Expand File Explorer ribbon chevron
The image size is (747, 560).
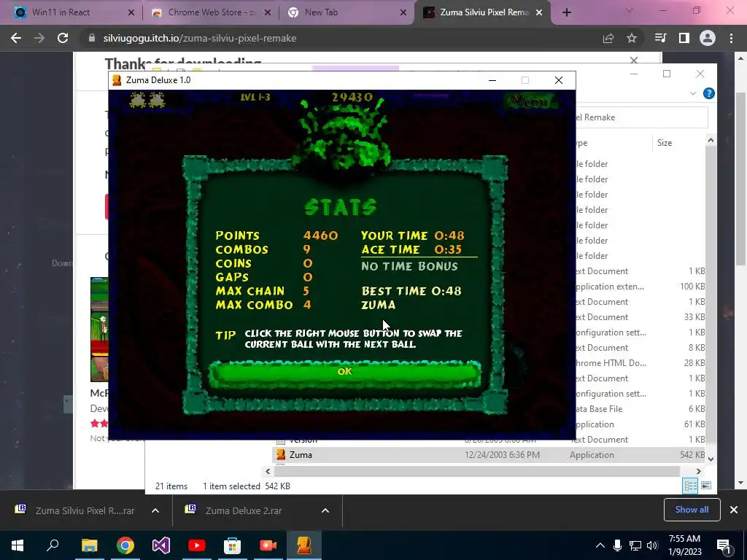click(693, 94)
